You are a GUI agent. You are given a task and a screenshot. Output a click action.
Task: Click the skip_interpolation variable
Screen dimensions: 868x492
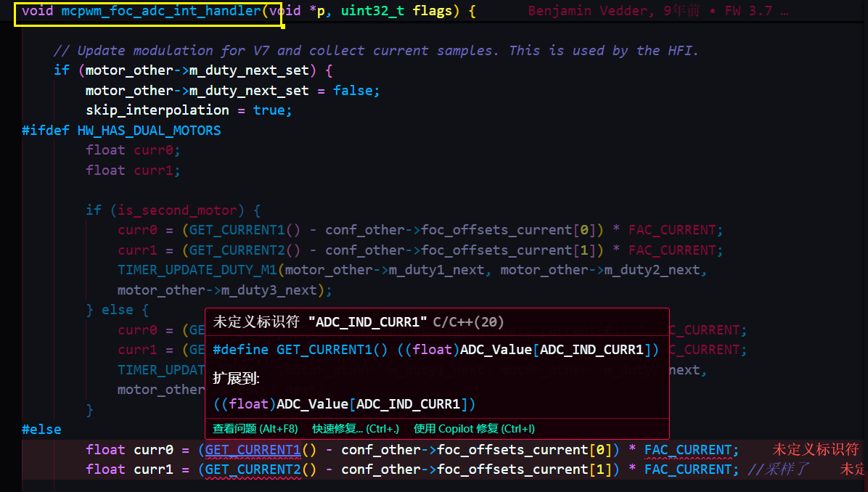(x=157, y=110)
